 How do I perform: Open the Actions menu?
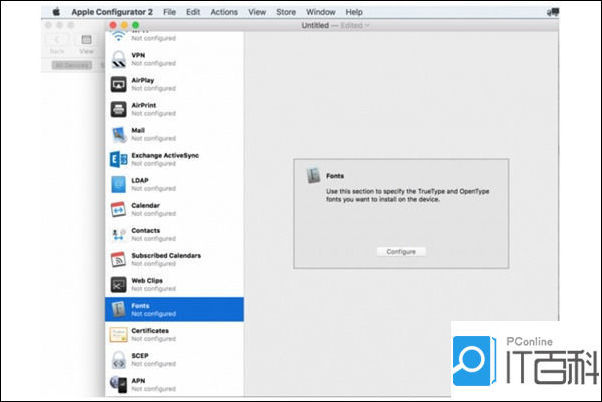[224, 12]
